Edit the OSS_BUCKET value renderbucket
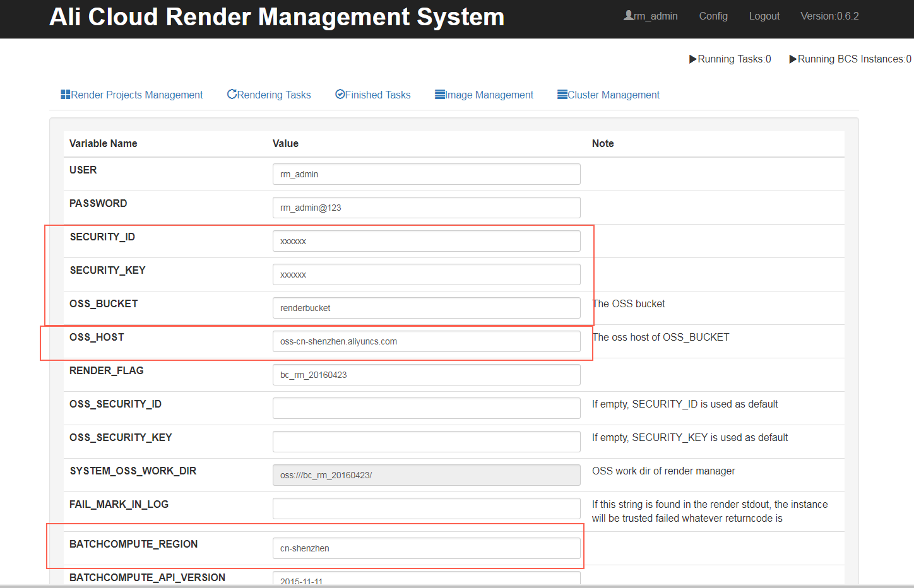Screen dimensions: 914x588 pyautogui.click(x=426, y=308)
